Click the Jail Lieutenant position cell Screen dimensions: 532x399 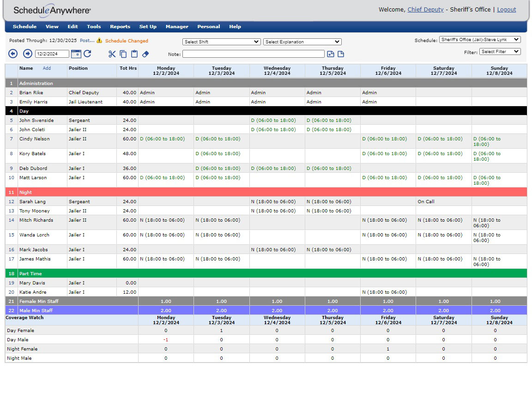coord(91,102)
